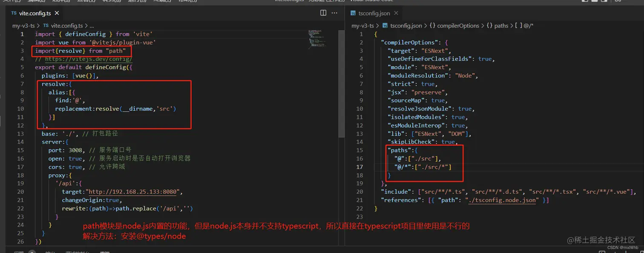
Task: Click the find:'@' entry
Action: (70, 101)
